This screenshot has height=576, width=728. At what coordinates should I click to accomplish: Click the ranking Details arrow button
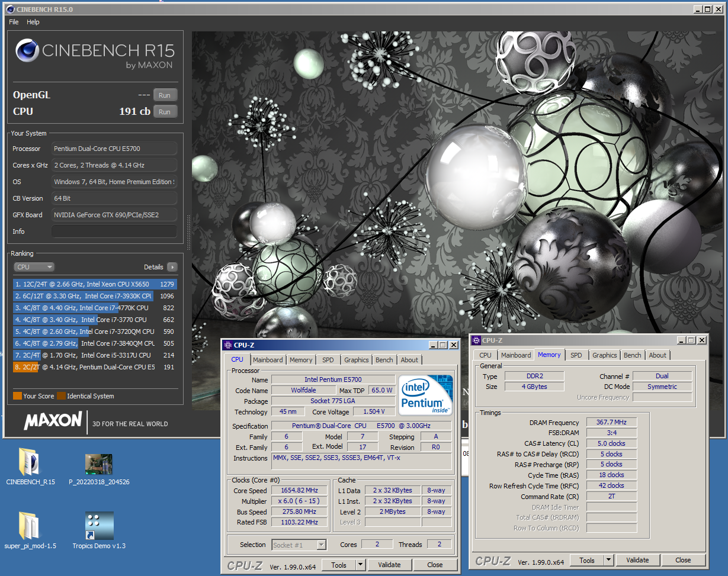(172, 267)
